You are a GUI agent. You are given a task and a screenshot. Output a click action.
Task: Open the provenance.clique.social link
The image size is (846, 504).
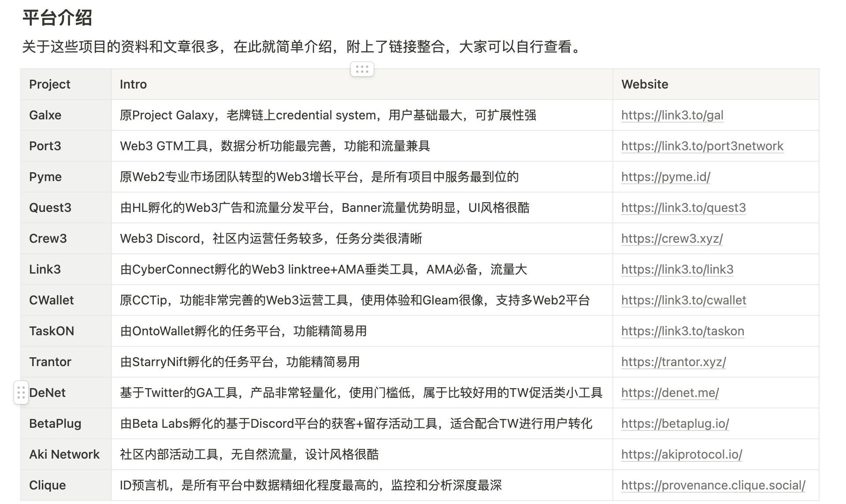(x=713, y=485)
